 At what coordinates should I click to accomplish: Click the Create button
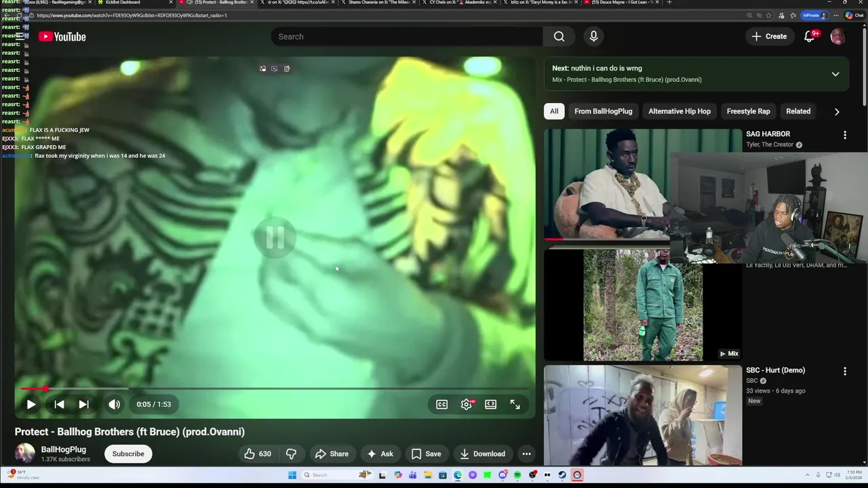[x=769, y=37]
